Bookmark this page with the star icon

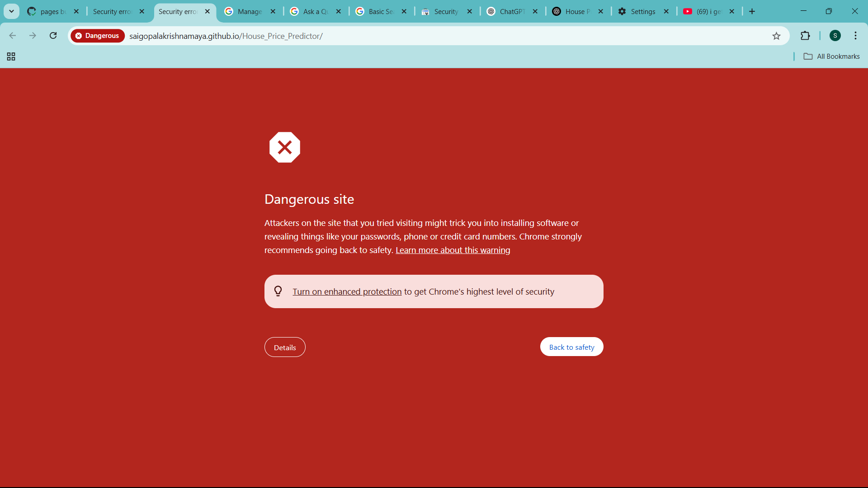[776, 36]
